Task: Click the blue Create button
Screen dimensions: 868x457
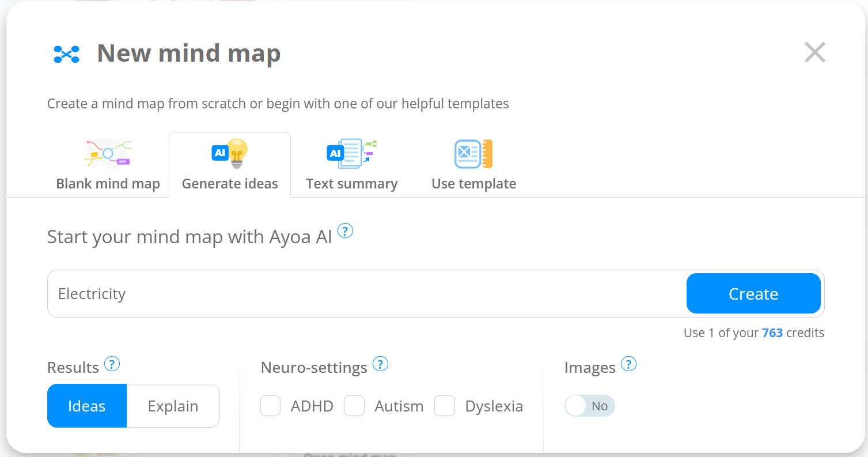Action: [753, 293]
